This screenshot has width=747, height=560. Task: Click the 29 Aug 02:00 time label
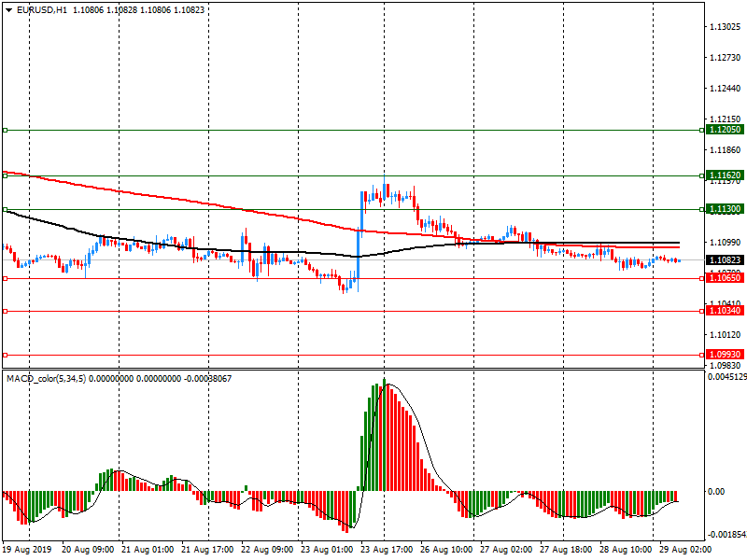[x=685, y=550]
